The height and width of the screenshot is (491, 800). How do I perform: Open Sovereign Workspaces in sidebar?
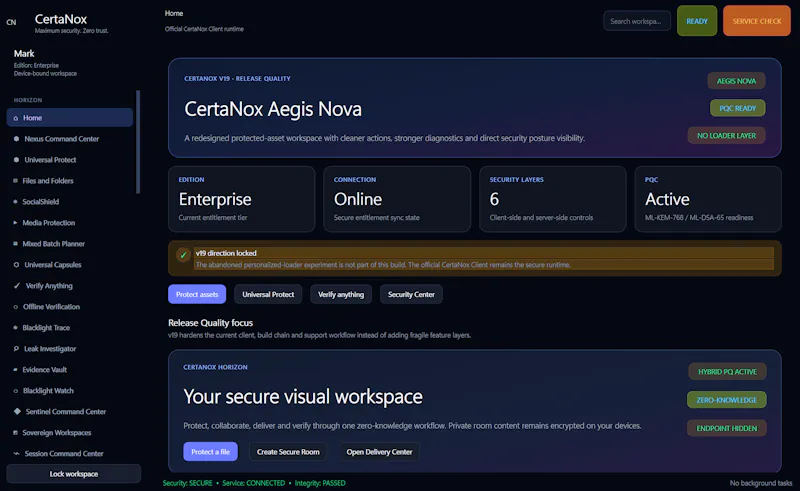click(x=70, y=432)
